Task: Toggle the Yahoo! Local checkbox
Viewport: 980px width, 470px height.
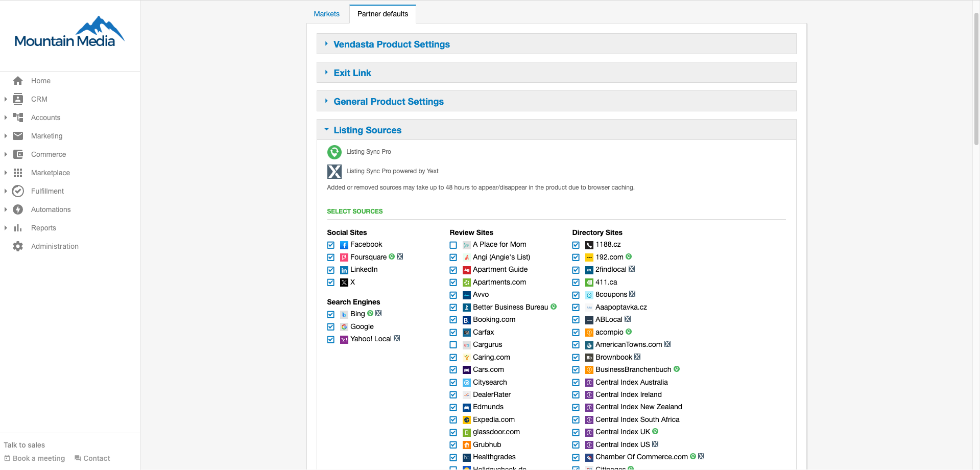Action: pos(331,340)
